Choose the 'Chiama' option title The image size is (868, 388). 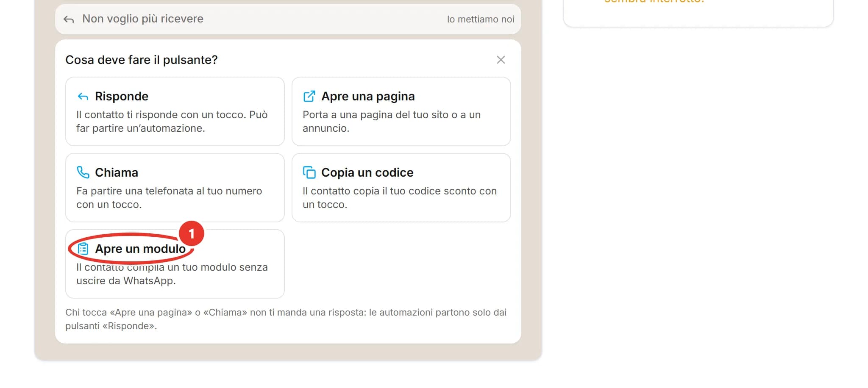(117, 172)
